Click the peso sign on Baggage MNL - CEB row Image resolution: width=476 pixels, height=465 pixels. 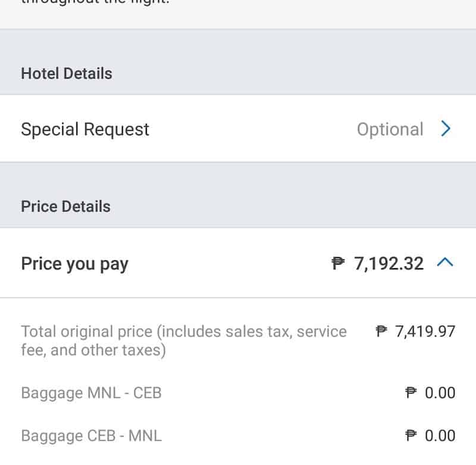(411, 393)
